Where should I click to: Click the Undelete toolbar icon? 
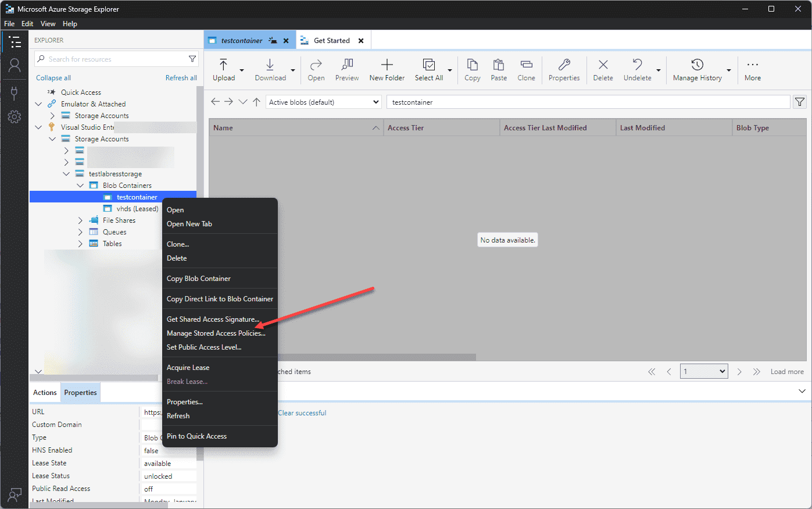[x=638, y=70]
